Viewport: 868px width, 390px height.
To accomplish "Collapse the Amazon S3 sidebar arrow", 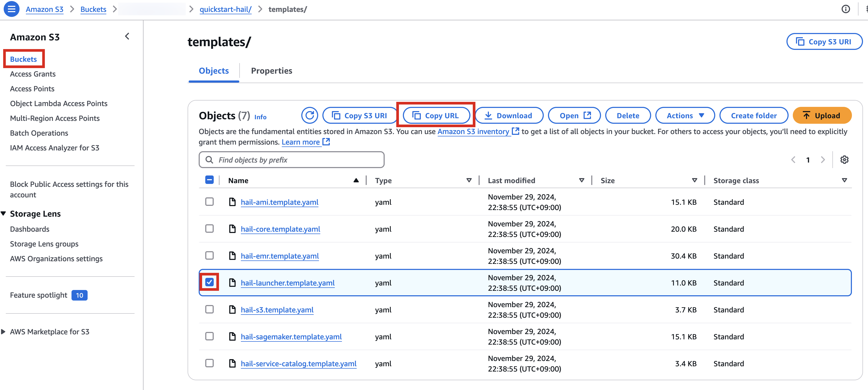I will (127, 36).
